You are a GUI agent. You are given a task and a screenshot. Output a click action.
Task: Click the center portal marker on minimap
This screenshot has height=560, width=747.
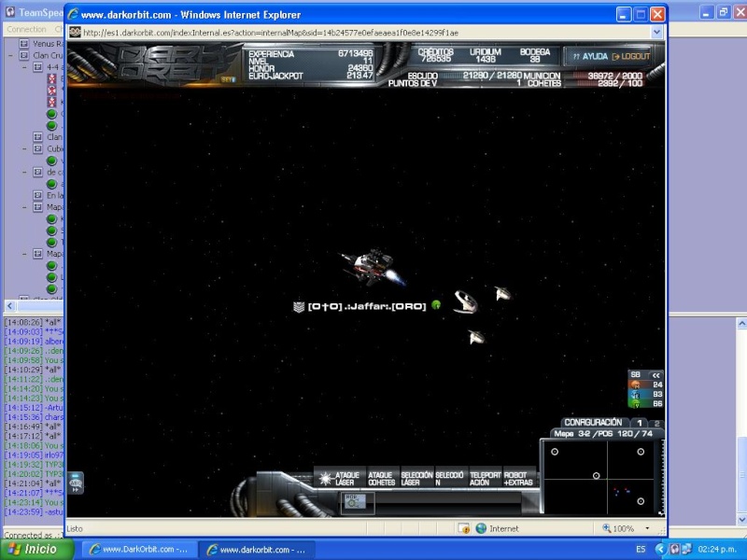point(596,475)
